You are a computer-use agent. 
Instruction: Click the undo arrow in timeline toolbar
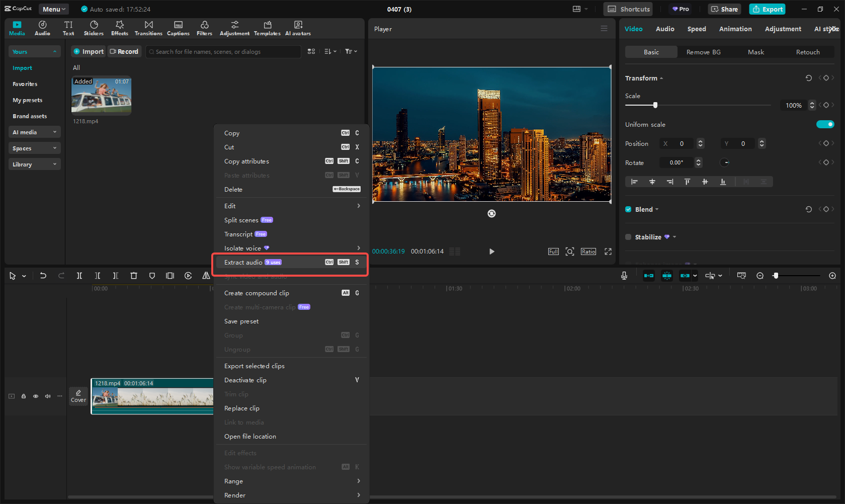pos(43,276)
